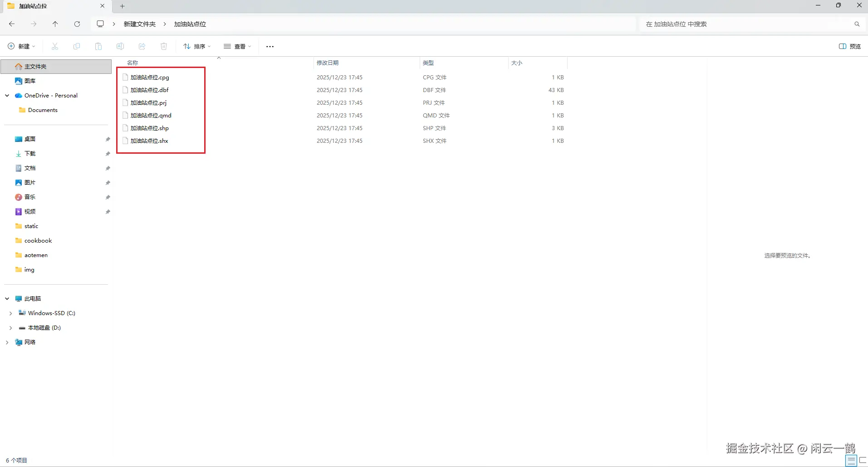Screen dimensions: 868x467
Task: Open a new tab with the plus button
Action: (122, 6)
